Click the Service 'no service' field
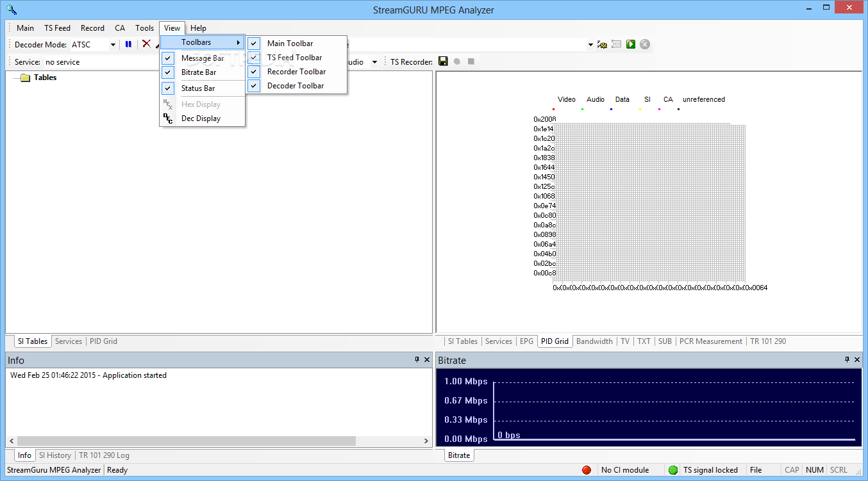The image size is (868, 481). coord(101,62)
